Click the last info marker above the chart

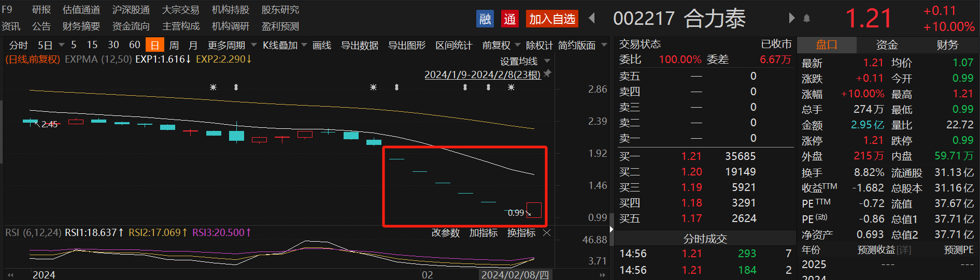coord(511,87)
